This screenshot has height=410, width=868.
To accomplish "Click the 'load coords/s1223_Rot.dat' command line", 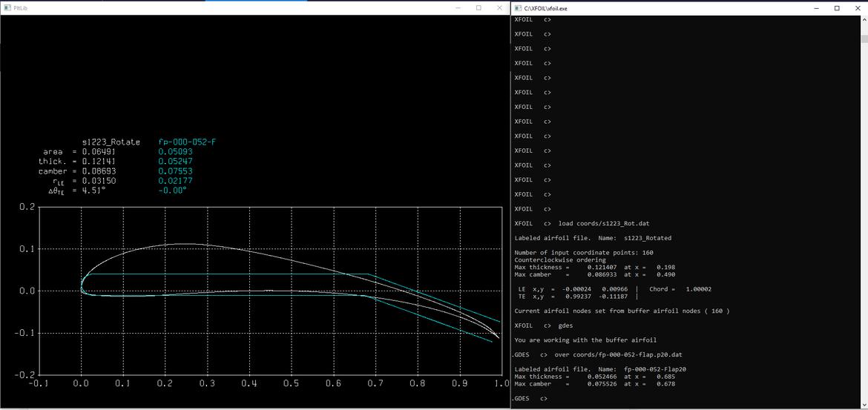I will click(x=582, y=224).
